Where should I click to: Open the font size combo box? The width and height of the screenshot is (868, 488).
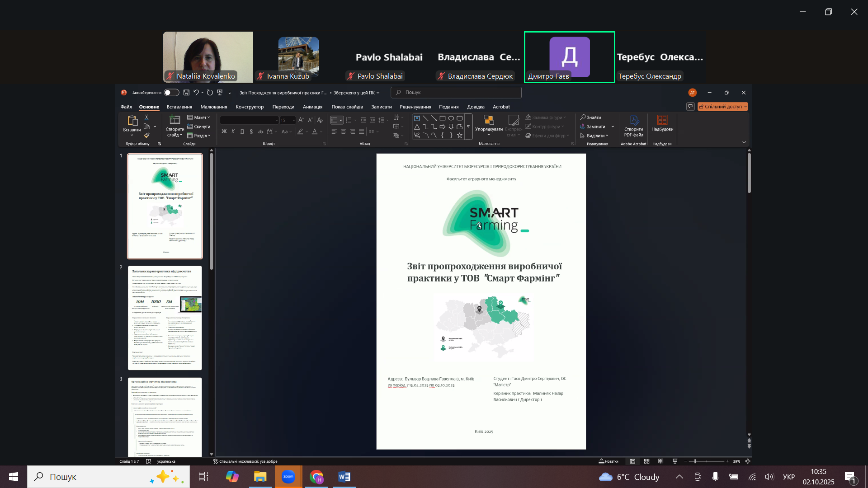288,120
